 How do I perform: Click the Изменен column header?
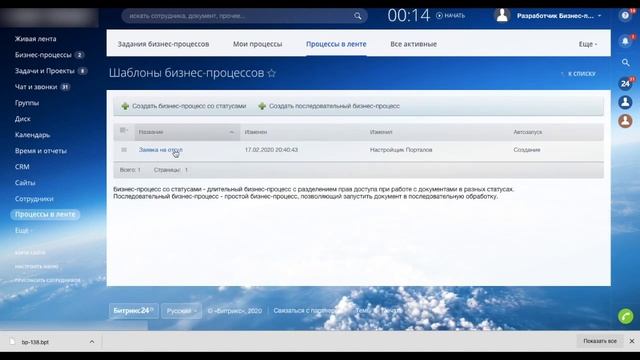click(x=256, y=132)
